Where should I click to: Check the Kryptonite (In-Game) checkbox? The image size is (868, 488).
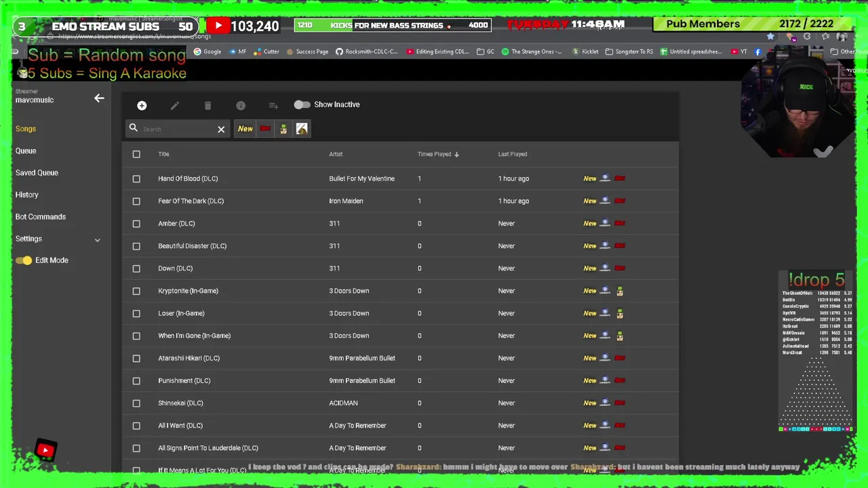(x=136, y=291)
